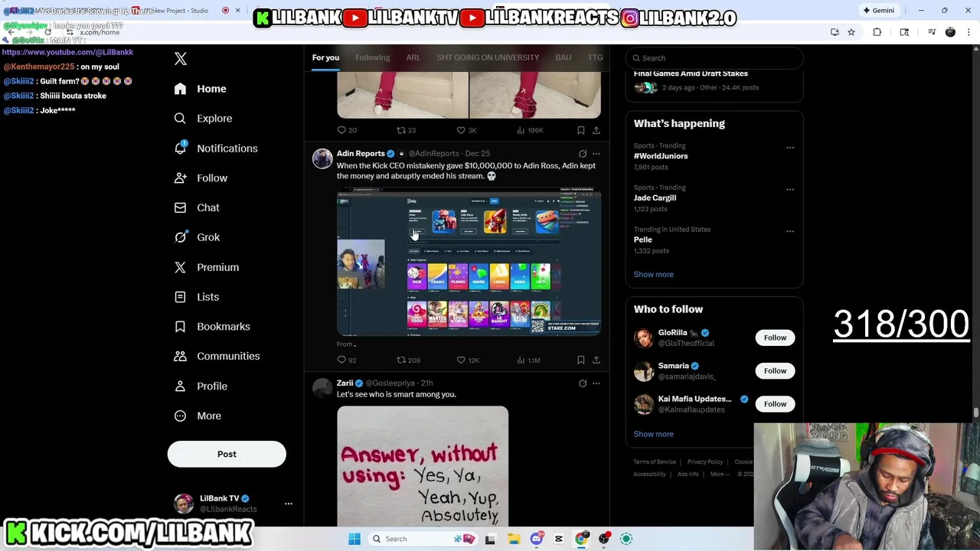This screenshot has width=980, height=551.
Task: Repost the Adin Reports post
Action: [x=400, y=360]
